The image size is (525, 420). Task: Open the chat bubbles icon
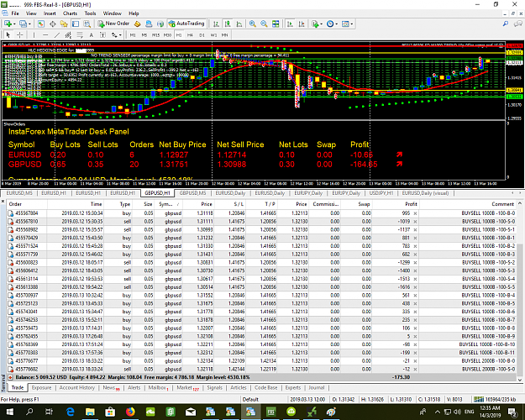click(518, 24)
